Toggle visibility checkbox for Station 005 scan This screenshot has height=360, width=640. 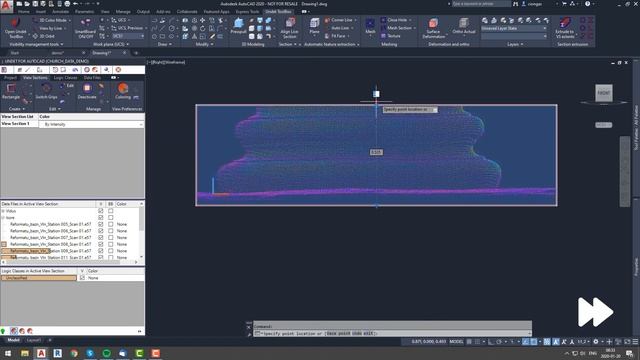click(x=101, y=224)
